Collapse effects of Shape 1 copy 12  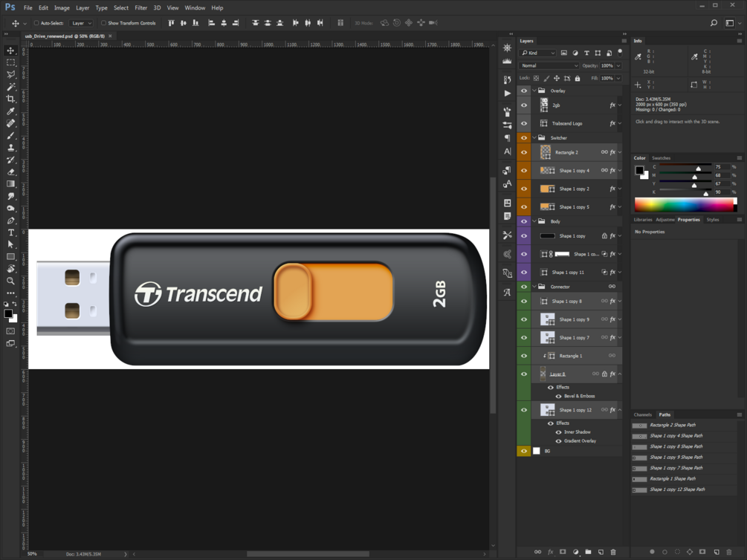point(620,410)
